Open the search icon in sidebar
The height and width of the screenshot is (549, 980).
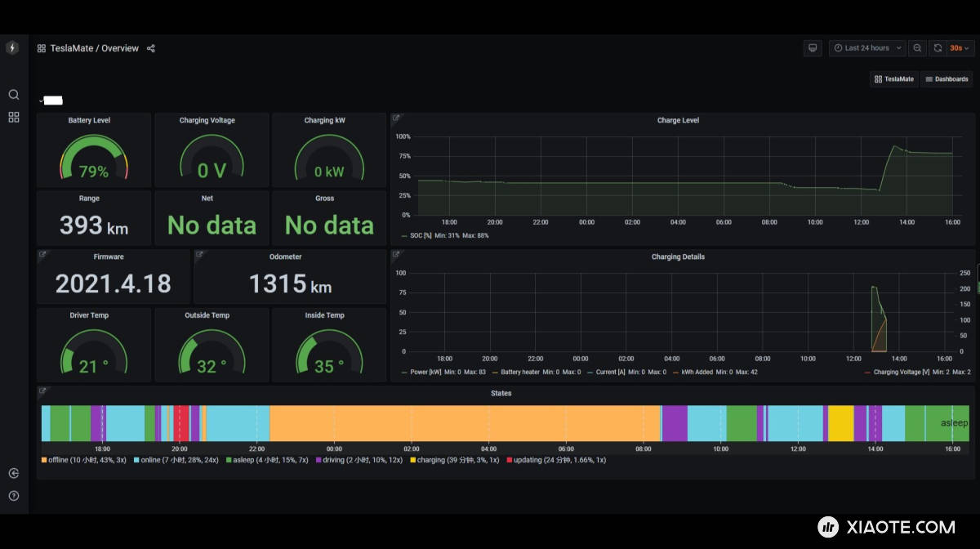click(x=14, y=95)
